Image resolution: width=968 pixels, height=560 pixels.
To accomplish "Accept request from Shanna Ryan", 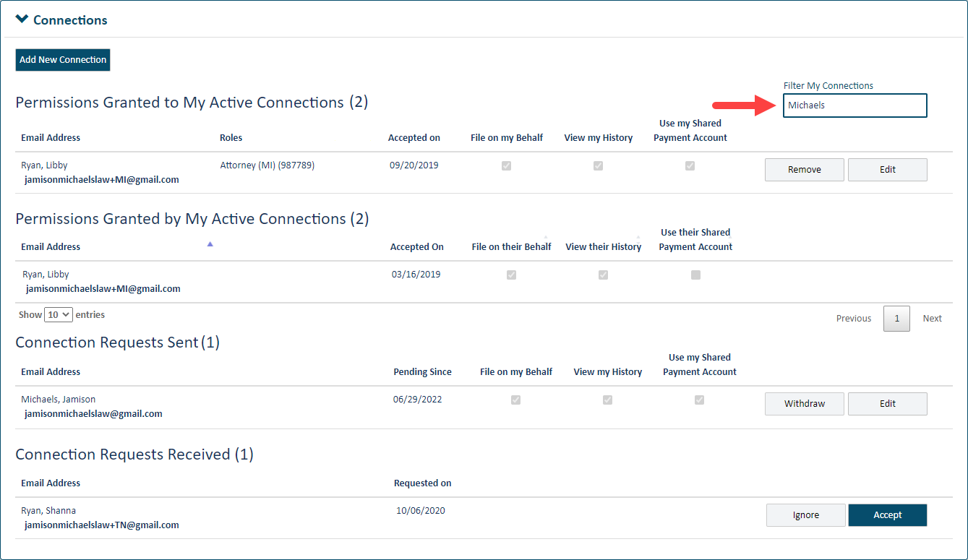I will point(887,515).
